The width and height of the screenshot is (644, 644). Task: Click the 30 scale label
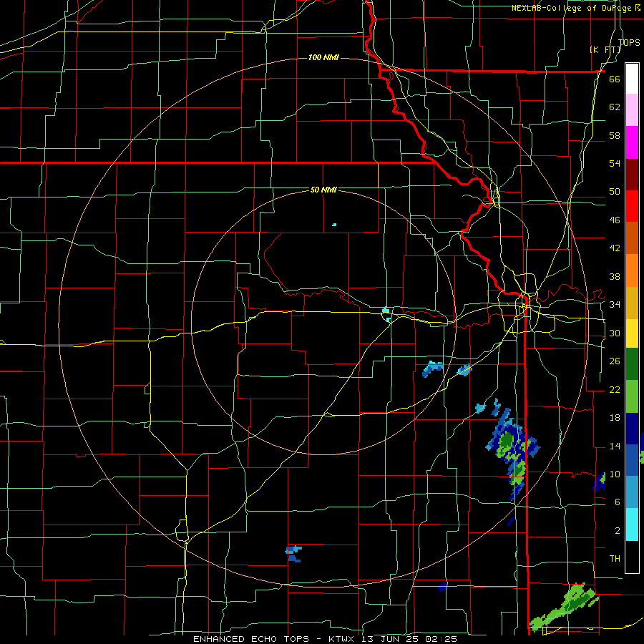[615, 333]
